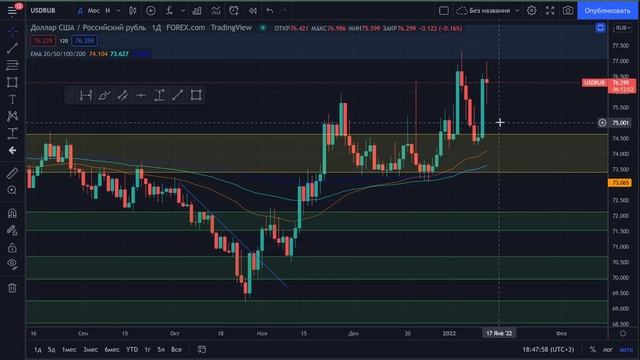This screenshot has height=360, width=640.
Task: Select the trend line drawing tool
Action: (12, 48)
